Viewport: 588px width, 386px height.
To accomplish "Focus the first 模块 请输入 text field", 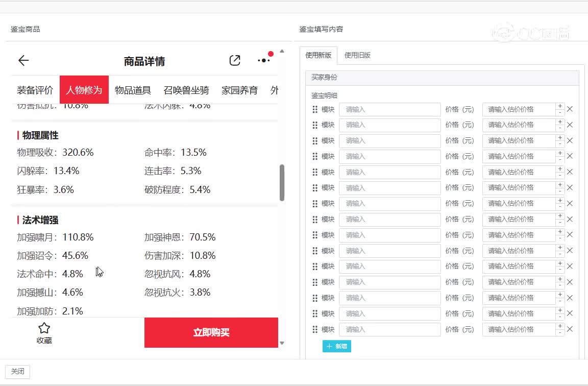I will [x=389, y=109].
